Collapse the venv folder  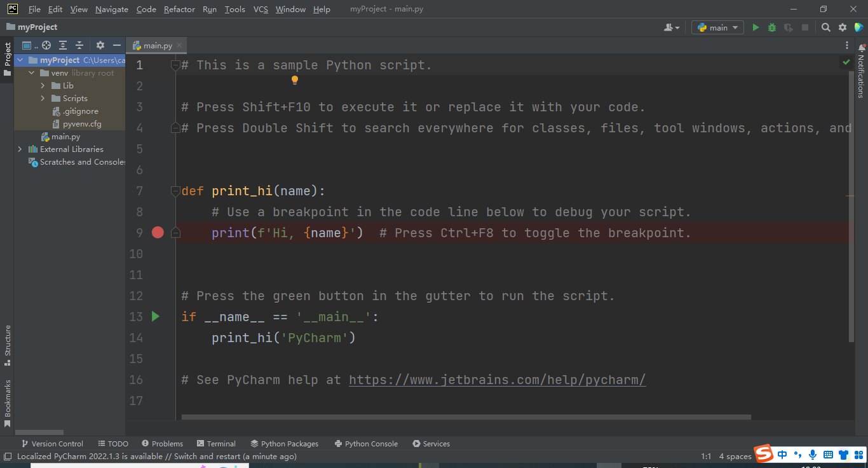32,73
